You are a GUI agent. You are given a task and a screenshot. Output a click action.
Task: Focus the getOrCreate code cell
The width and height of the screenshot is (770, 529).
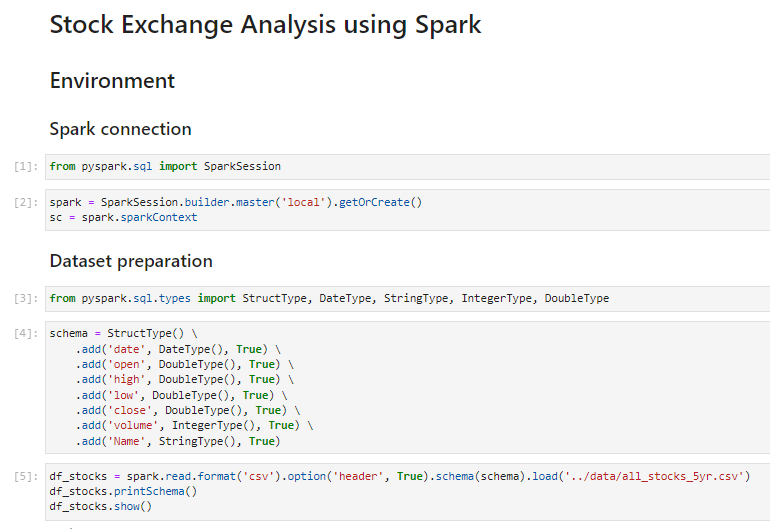408,210
